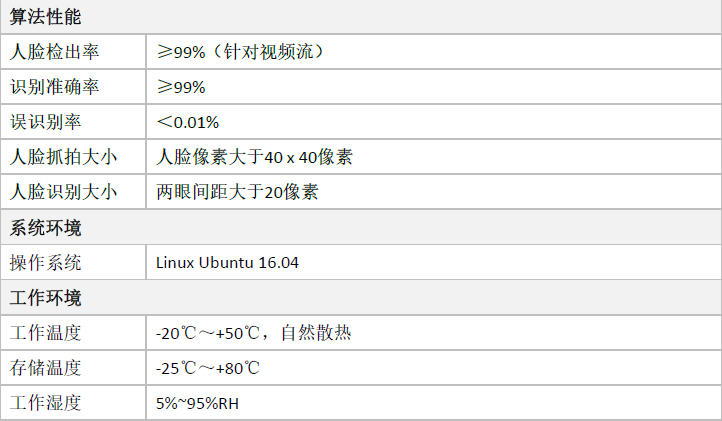Screen dimensions: 722x421
Task: Select the 工作温度 label cell
Action: 73,333
